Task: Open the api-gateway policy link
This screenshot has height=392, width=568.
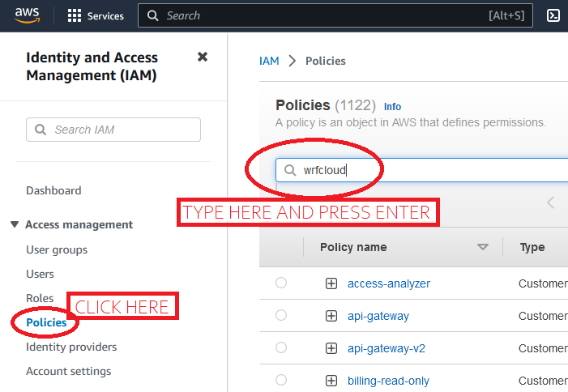Action: point(378,316)
